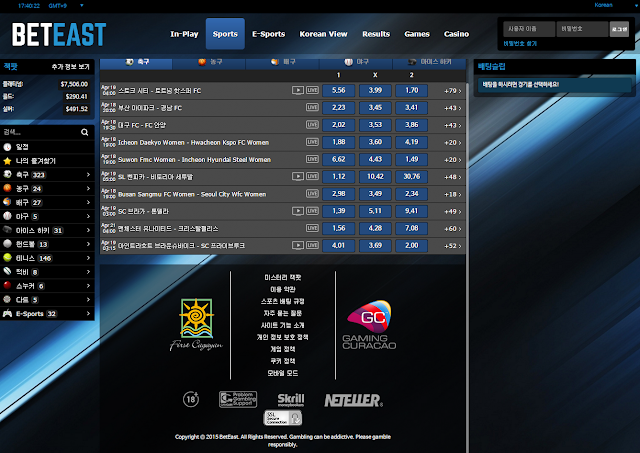
Task: Click the handball icon with count 13
Action: [7, 244]
